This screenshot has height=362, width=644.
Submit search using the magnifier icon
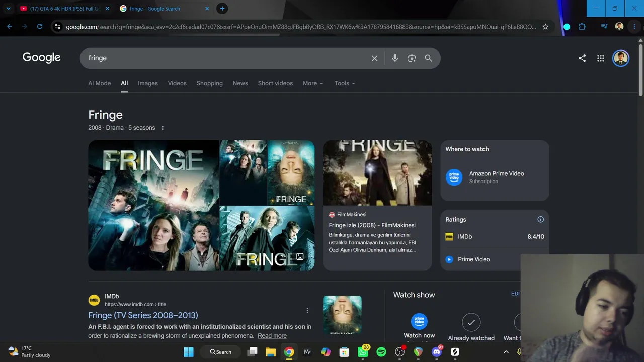pyautogui.click(x=428, y=58)
